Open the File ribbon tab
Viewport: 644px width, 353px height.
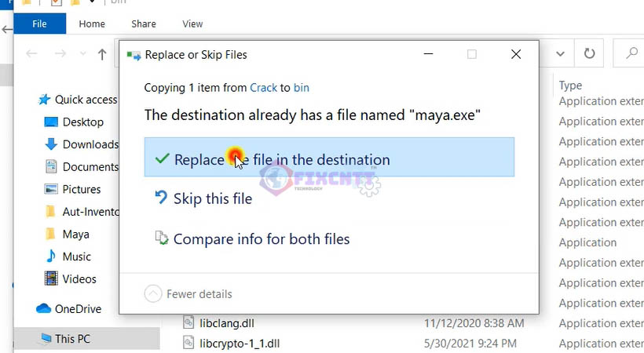[x=39, y=24]
